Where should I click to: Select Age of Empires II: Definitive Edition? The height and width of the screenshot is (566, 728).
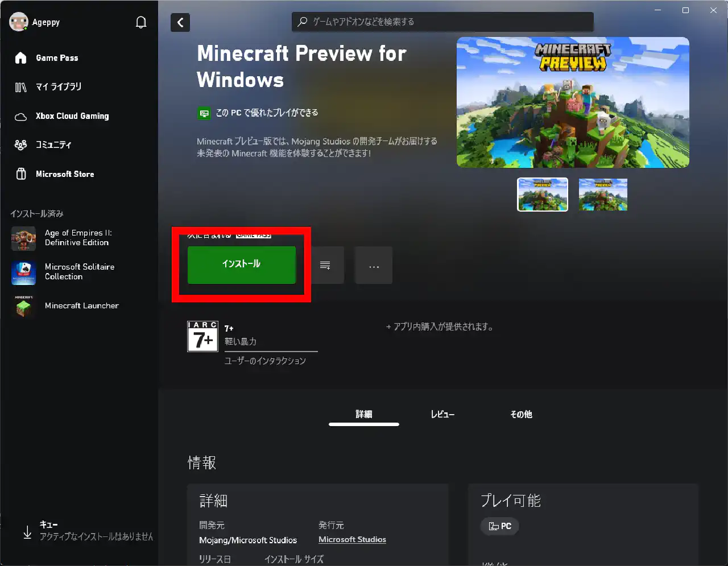(x=79, y=238)
